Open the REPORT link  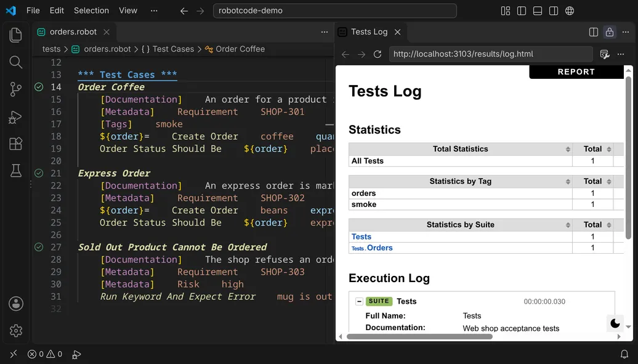coord(576,71)
